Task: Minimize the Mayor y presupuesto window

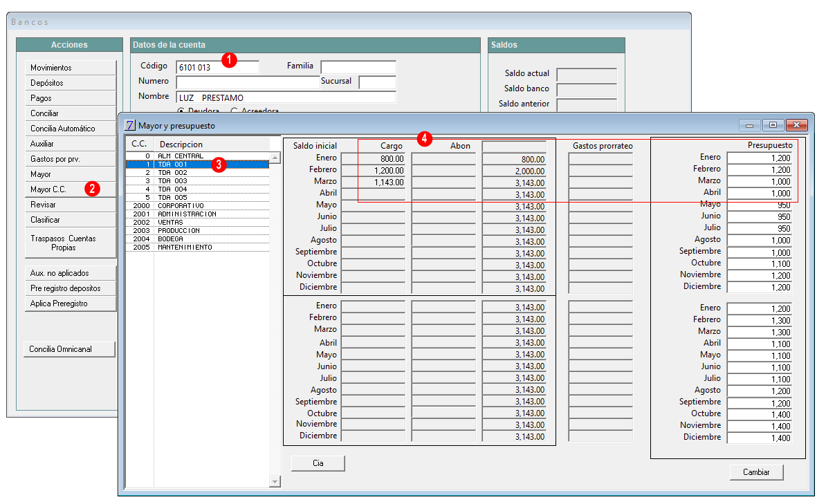Action: pyautogui.click(x=749, y=125)
